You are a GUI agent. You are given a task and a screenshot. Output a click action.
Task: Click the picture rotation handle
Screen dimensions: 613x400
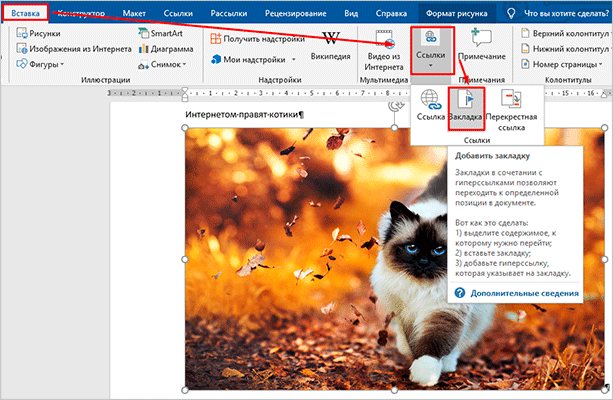click(395, 106)
